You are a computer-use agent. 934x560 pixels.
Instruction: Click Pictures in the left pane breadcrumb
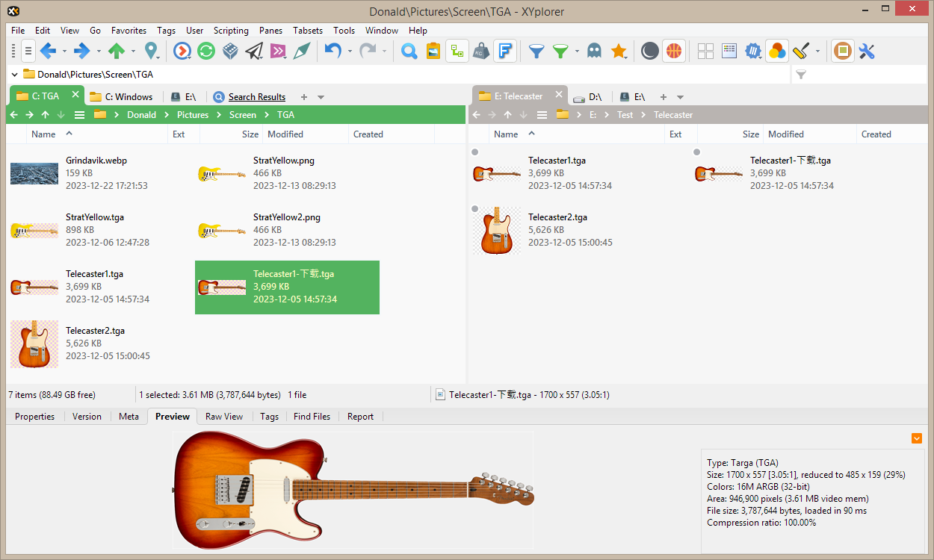(x=193, y=115)
